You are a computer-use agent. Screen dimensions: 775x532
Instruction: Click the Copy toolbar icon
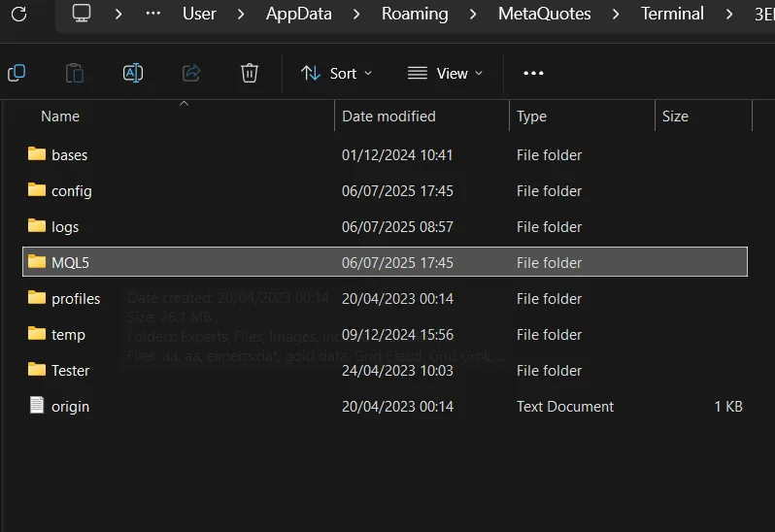coord(17,73)
